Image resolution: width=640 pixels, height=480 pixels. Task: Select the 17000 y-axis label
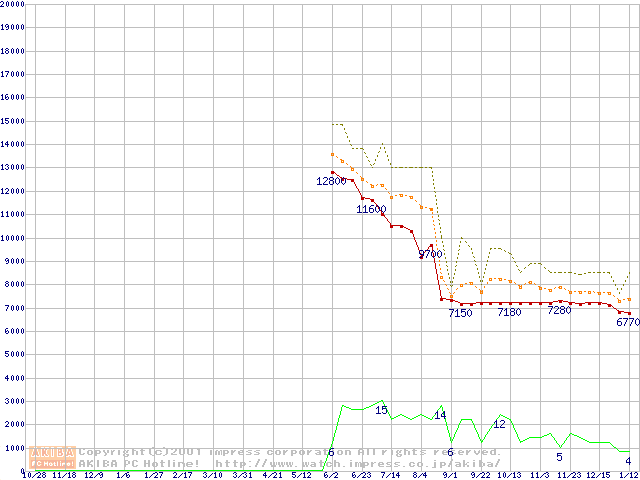(x=12, y=74)
